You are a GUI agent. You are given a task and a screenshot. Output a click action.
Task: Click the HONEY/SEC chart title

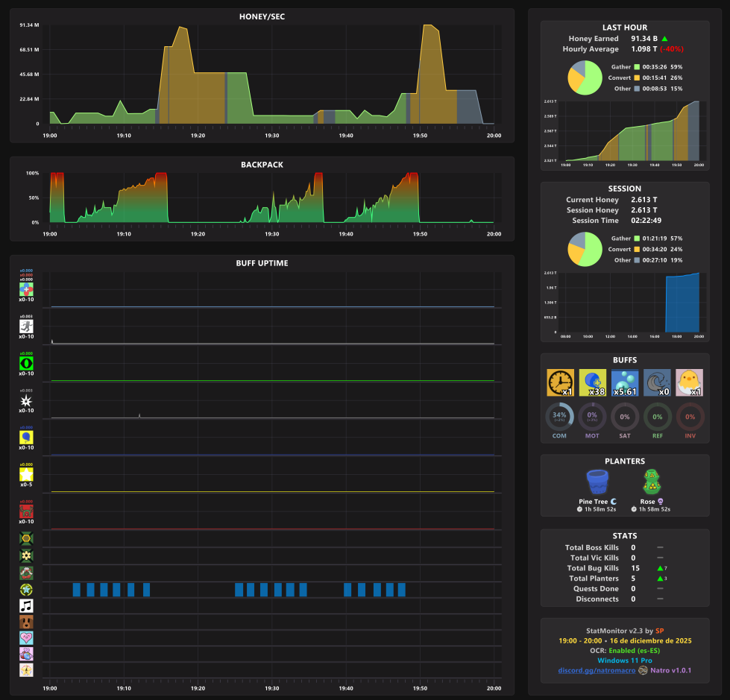[x=262, y=16]
